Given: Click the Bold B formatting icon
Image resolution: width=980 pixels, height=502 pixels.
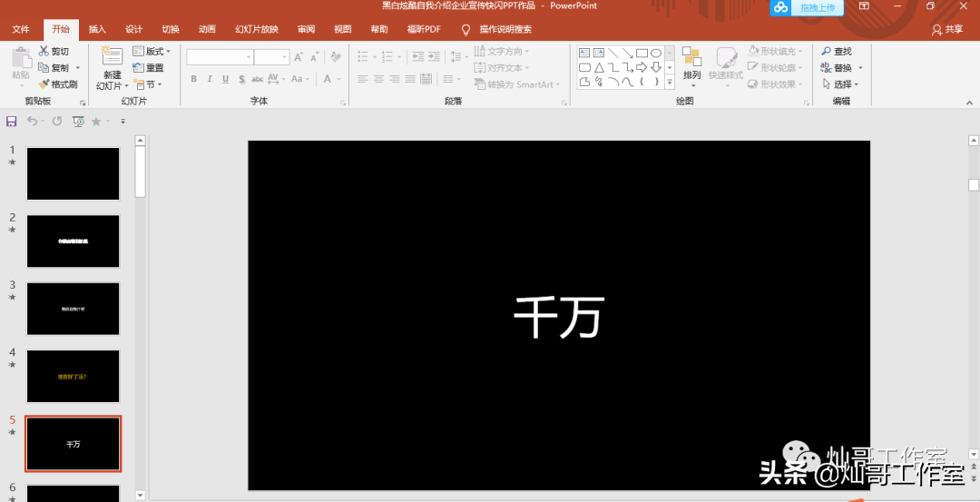Looking at the screenshot, I should pos(194,79).
